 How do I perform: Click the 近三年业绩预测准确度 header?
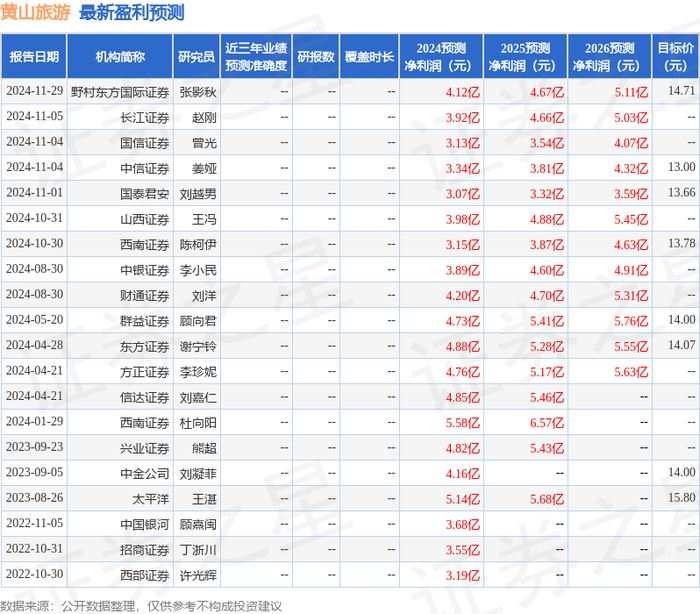pos(256,57)
